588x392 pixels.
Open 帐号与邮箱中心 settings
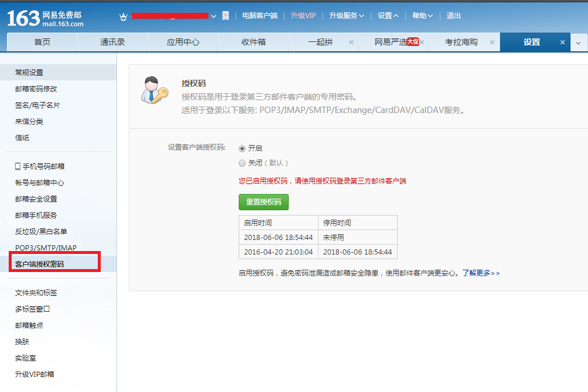[40, 183]
